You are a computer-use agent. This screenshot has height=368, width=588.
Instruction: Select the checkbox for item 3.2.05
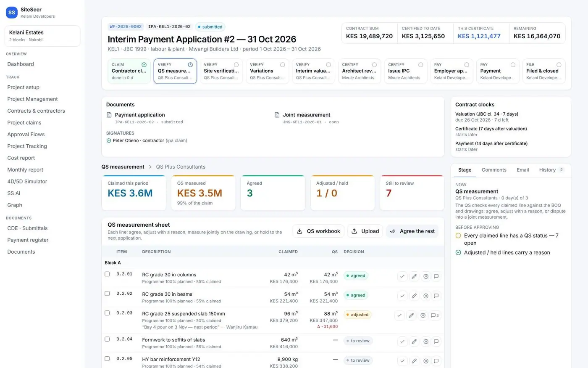tap(107, 359)
